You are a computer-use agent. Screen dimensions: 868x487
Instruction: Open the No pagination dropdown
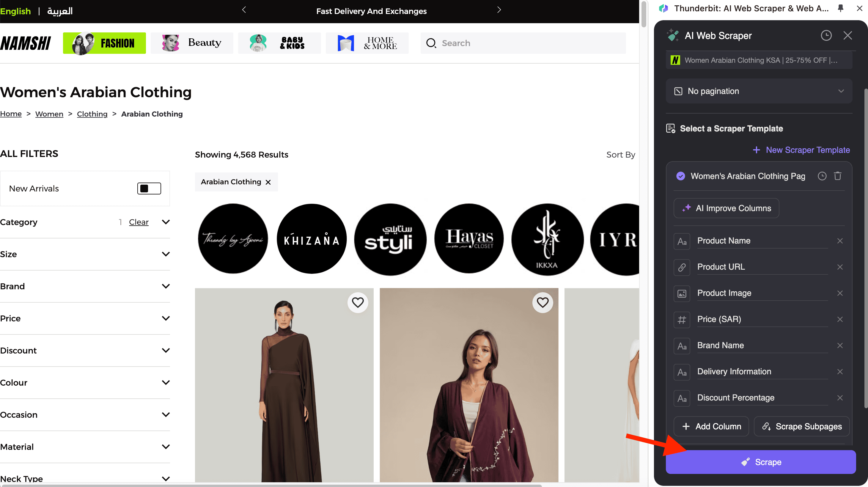click(x=759, y=91)
